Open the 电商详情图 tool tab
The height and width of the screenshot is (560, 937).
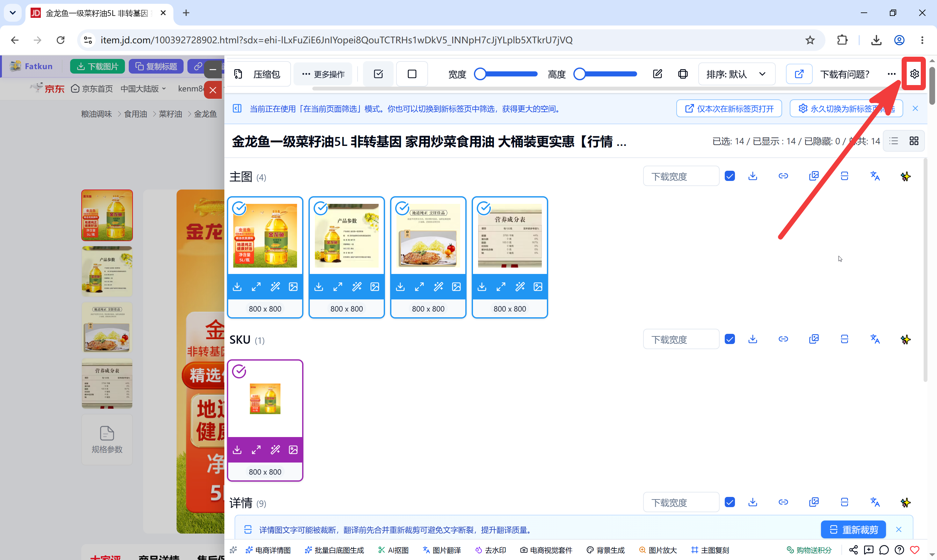pyautogui.click(x=268, y=550)
